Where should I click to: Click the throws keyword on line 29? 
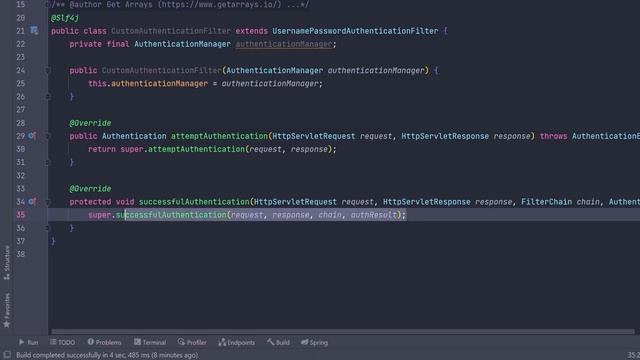pos(553,136)
